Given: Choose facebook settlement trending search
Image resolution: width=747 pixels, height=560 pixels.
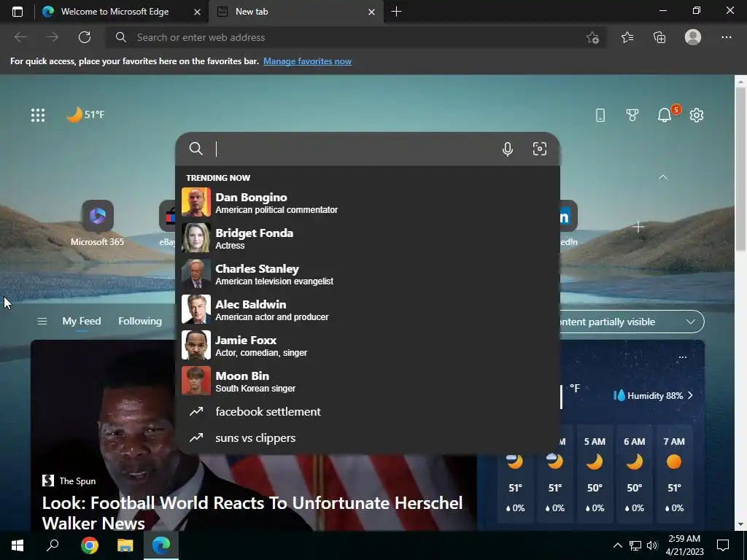Looking at the screenshot, I should pos(368,411).
